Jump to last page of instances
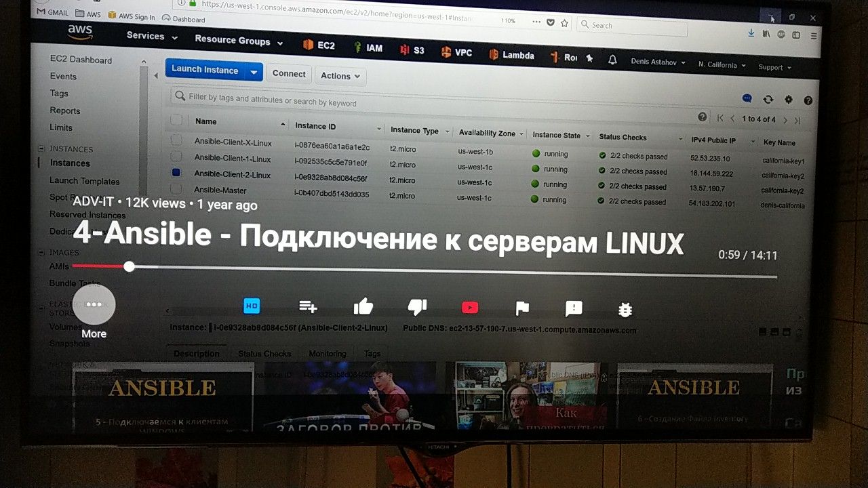This screenshot has width=868, height=488. click(x=797, y=121)
